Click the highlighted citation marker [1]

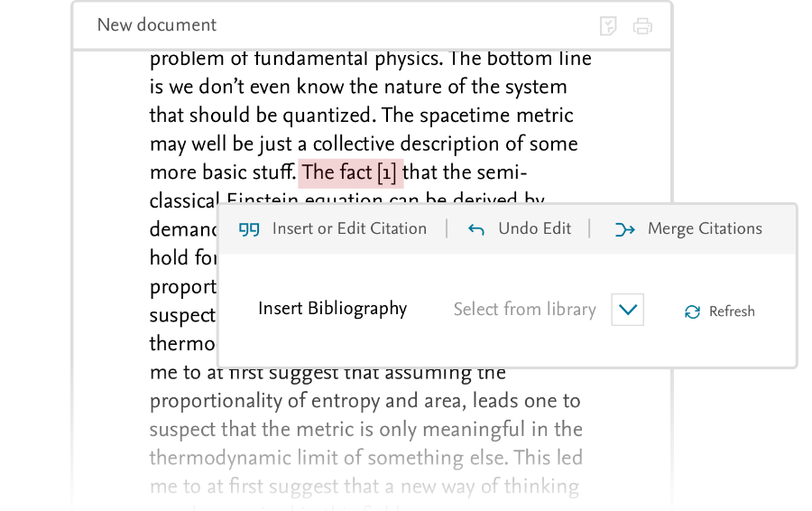(387, 172)
